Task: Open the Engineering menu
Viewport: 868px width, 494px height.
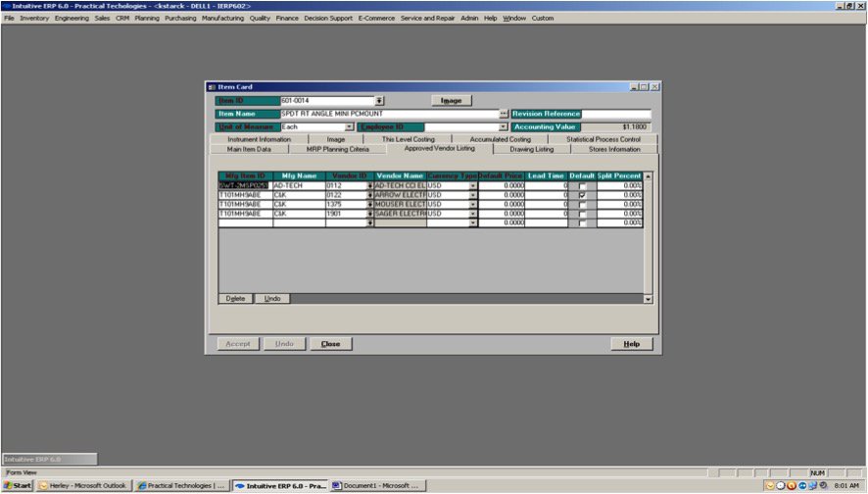Action: click(x=72, y=19)
